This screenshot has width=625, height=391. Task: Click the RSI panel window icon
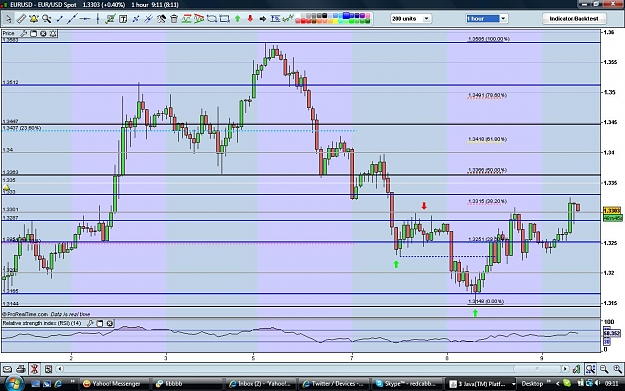pos(100,323)
